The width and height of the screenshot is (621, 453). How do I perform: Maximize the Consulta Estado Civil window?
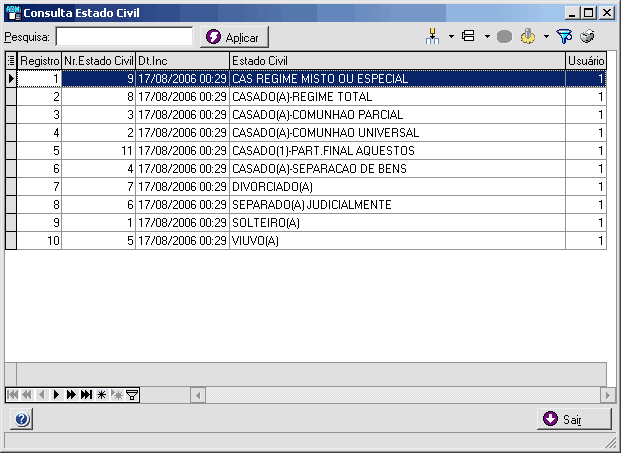coord(589,13)
